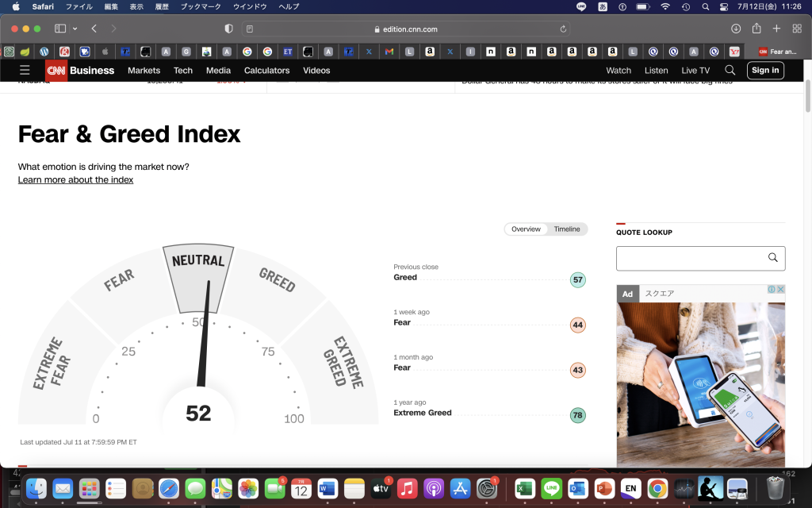The width and height of the screenshot is (812, 508).
Task: Show Safari tab overview grid
Action: coord(797,29)
